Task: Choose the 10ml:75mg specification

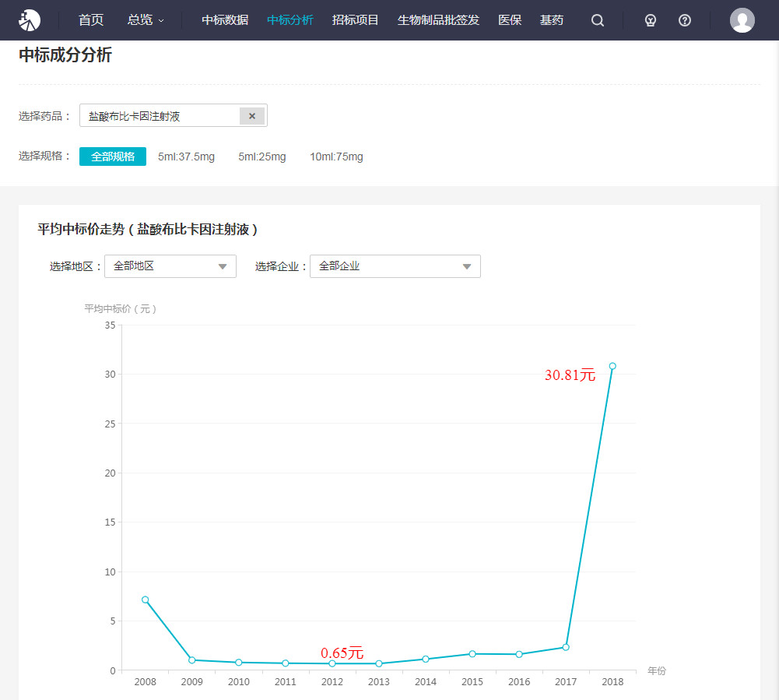Action: coord(336,157)
